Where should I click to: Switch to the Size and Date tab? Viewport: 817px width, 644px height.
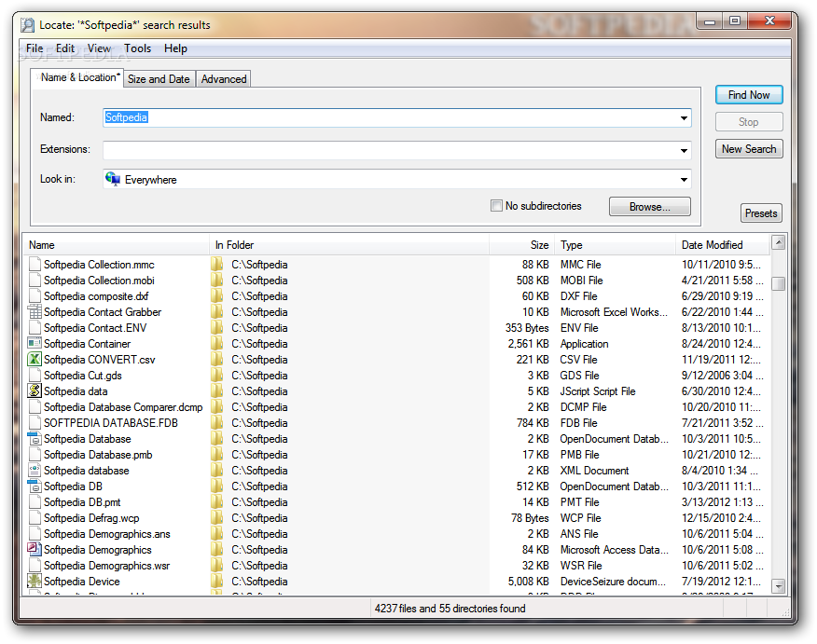point(159,79)
